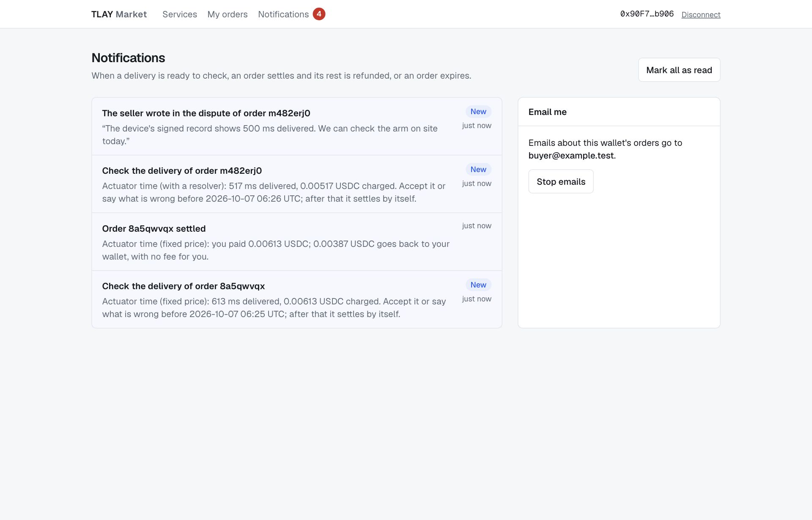Click the 0.00387 USDC refund description text

point(276,250)
